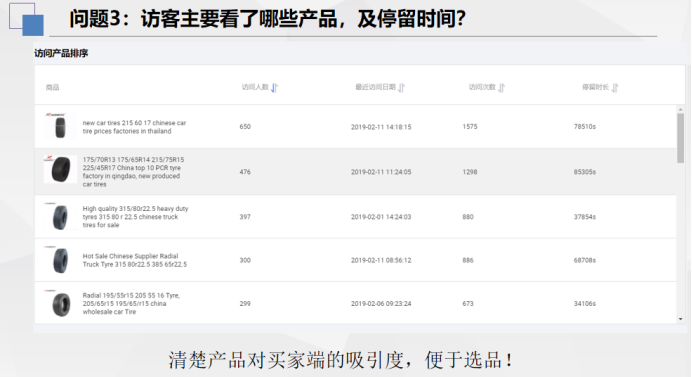
Task: Click the 商品 column header
Action: [52, 87]
